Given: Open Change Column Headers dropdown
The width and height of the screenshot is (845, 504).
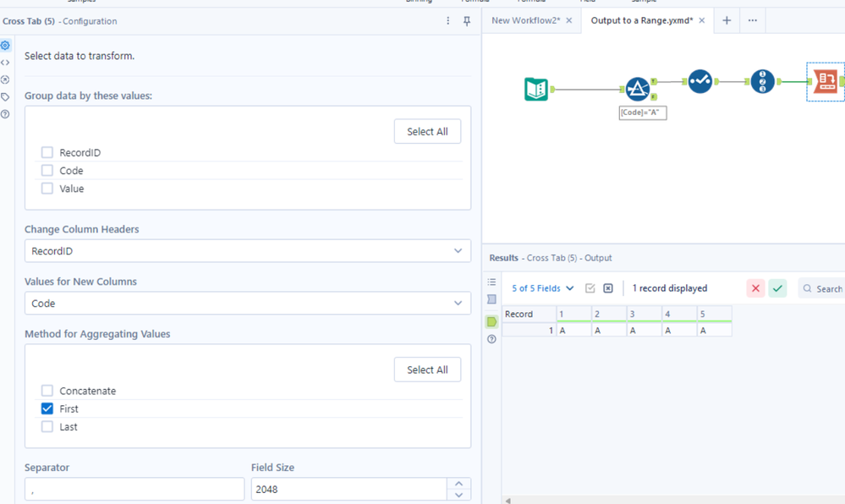Looking at the screenshot, I should 248,250.
